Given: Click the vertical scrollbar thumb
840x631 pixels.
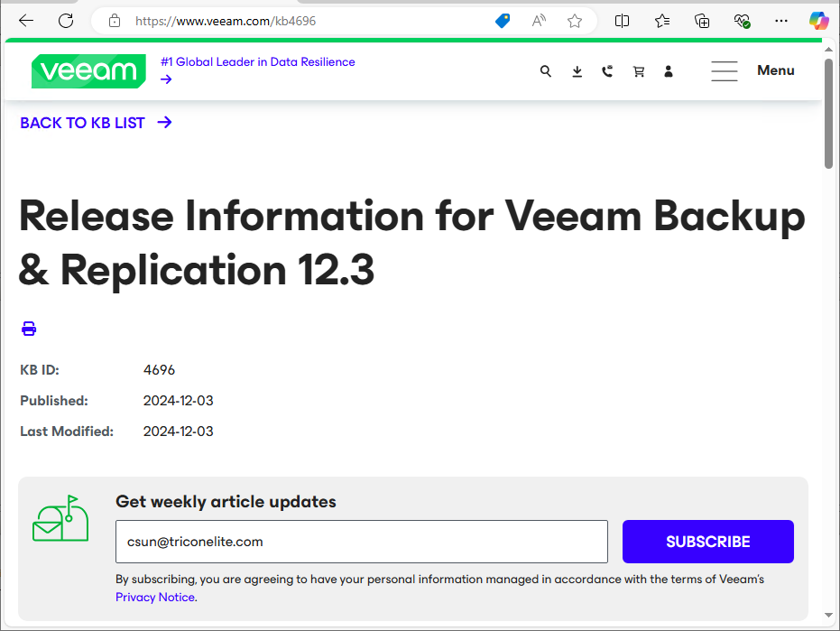Looking at the screenshot, I should click(x=829, y=114).
